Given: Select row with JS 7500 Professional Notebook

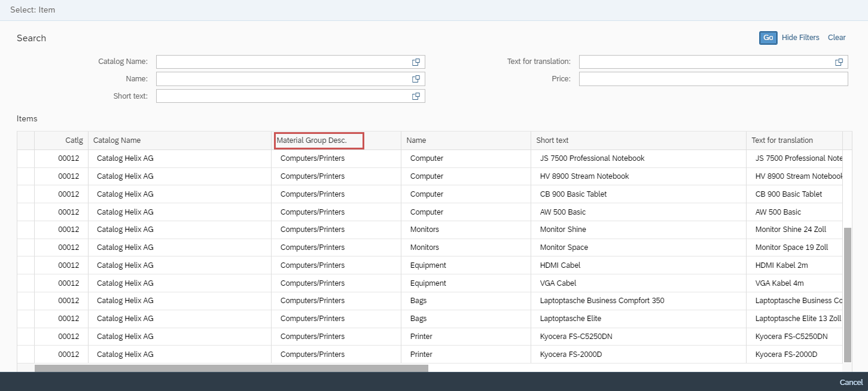Looking at the screenshot, I should pos(26,158).
